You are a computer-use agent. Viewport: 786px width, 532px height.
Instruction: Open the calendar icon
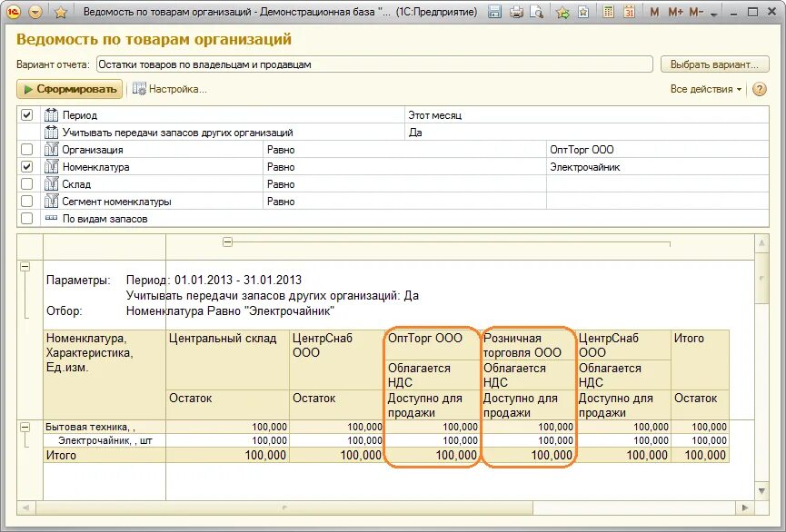click(629, 12)
